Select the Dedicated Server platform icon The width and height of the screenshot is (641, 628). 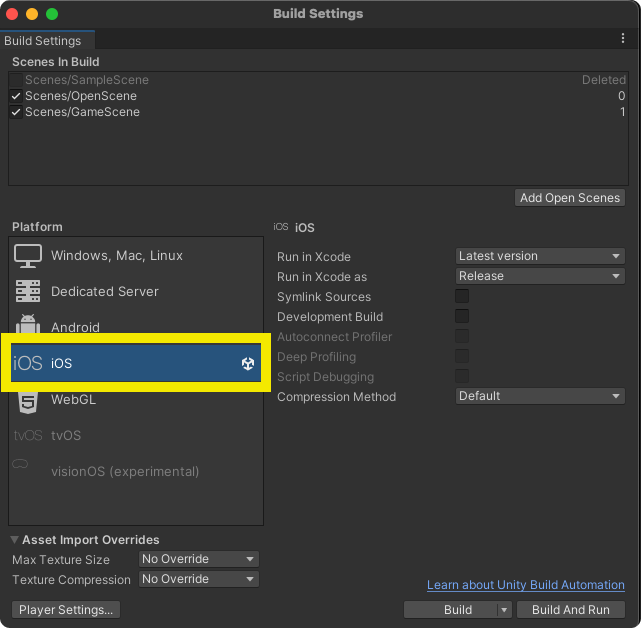pyautogui.click(x=28, y=292)
